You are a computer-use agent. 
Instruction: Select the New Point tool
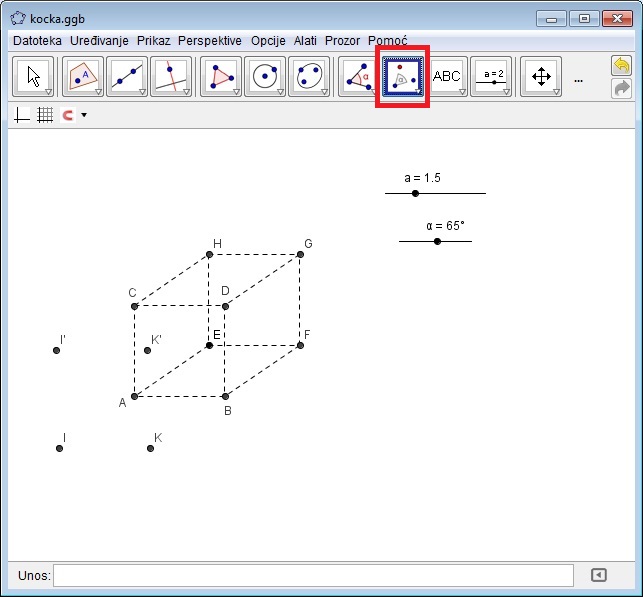(x=83, y=77)
